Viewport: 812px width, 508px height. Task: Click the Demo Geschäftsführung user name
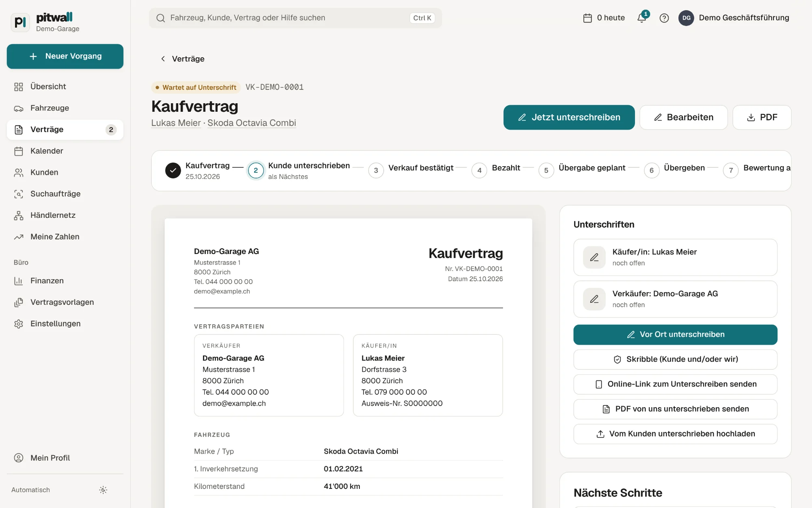pyautogui.click(x=744, y=18)
